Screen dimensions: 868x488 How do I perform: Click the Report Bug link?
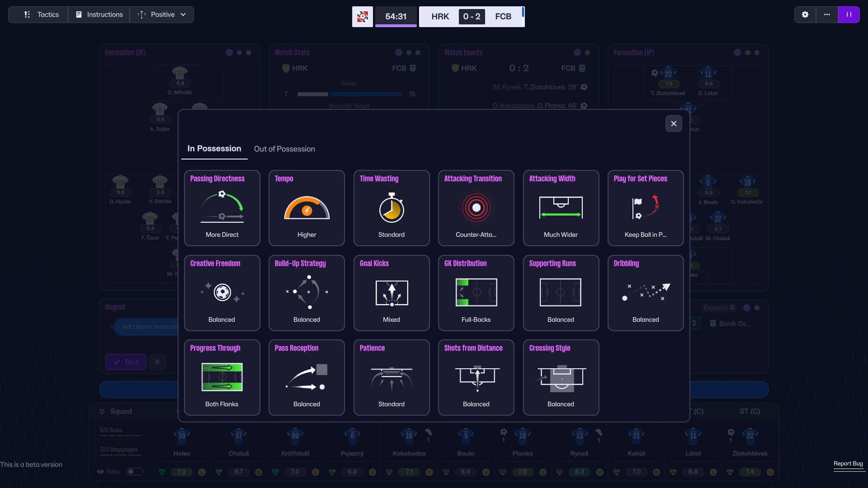tap(848, 464)
